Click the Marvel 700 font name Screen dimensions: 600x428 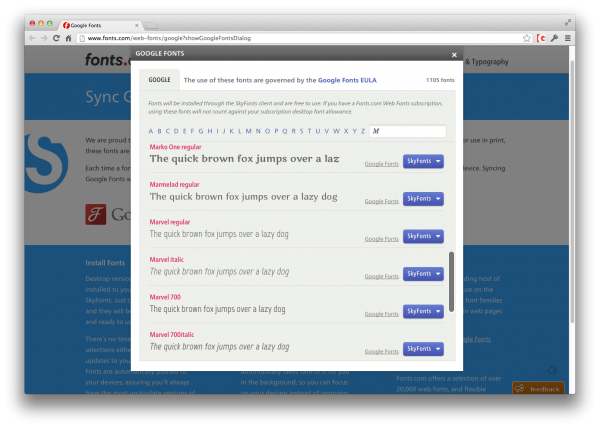165,297
